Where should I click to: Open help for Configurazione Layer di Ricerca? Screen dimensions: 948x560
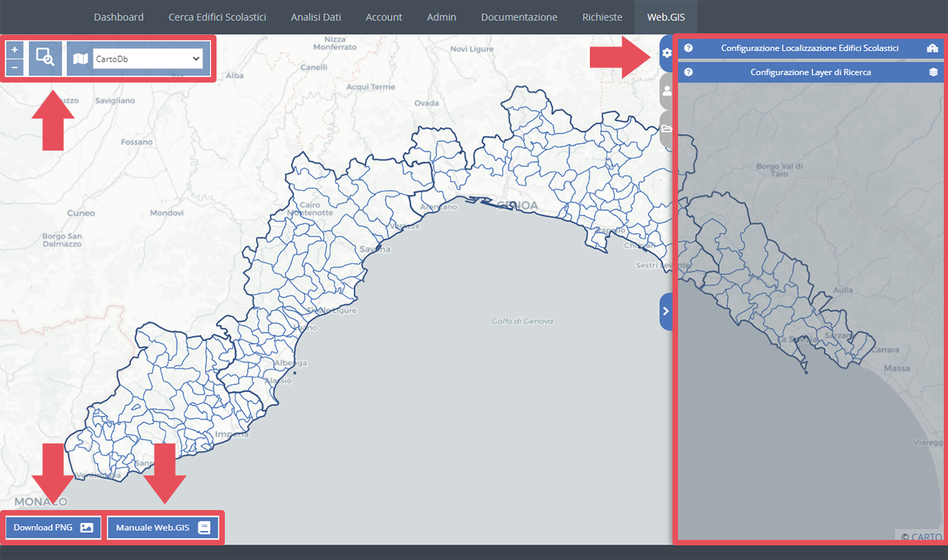click(688, 71)
